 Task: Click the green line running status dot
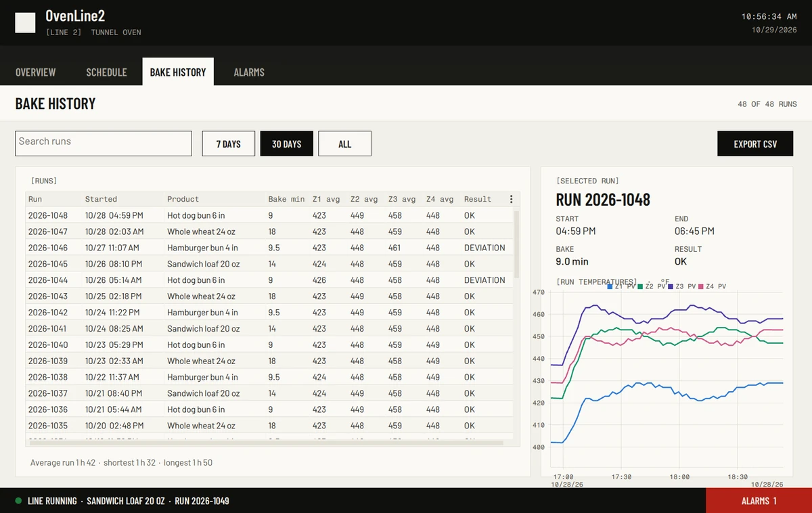[19, 501]
